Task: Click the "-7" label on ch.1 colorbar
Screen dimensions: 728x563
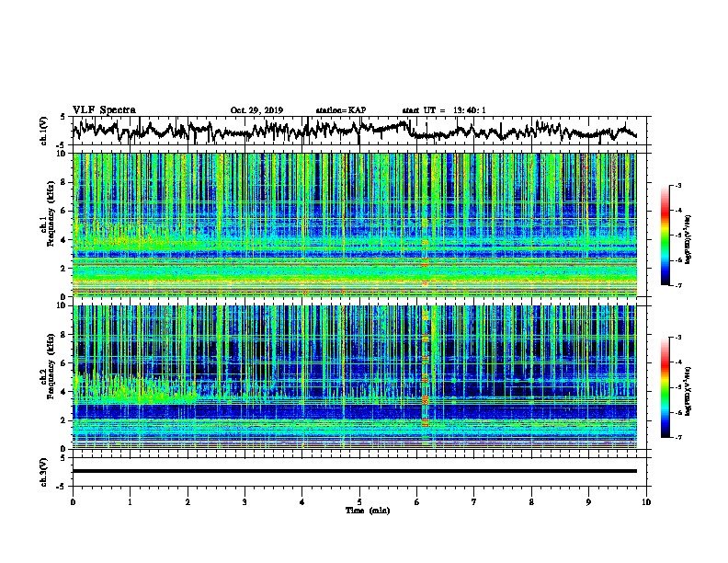Action: [678, 285]
